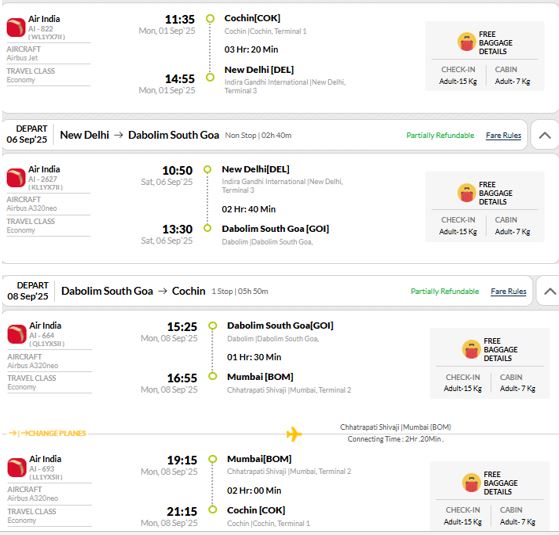Open baggage bag icon for Cochin–Delhi flight
This screenshot has height=535, width=559.
466,42
